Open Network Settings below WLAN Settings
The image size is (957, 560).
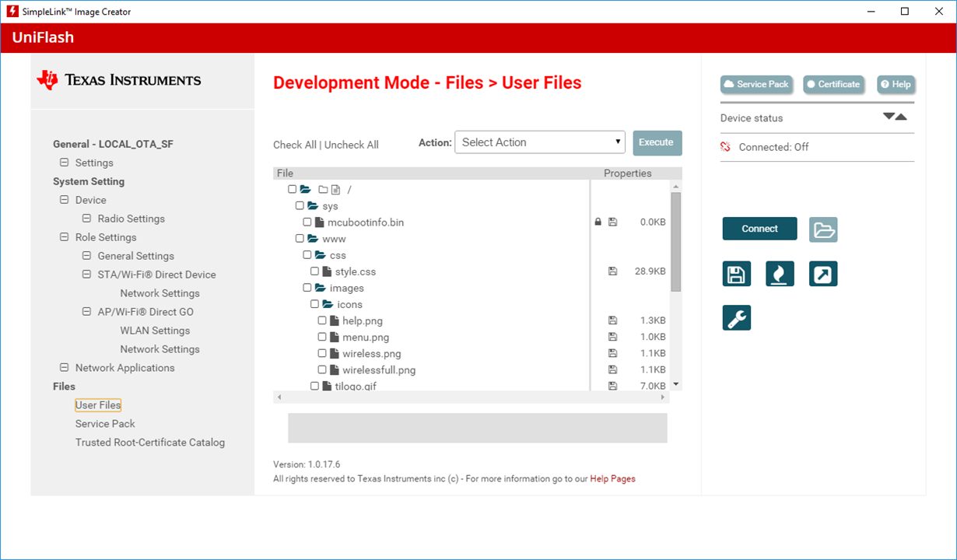coord(159,349)
